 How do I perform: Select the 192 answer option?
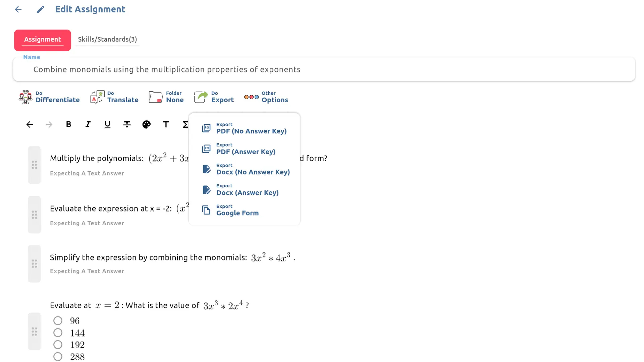(58, 345)
